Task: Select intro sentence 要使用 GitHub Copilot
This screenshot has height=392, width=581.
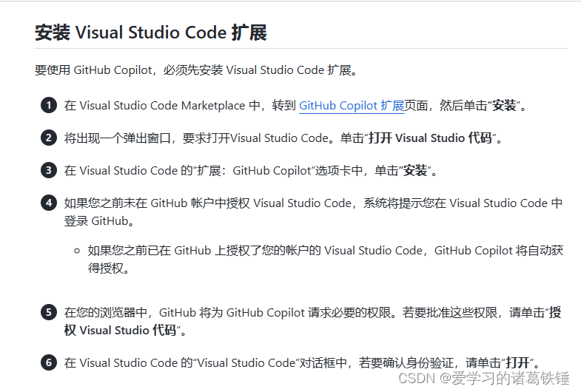Action: 197,70
